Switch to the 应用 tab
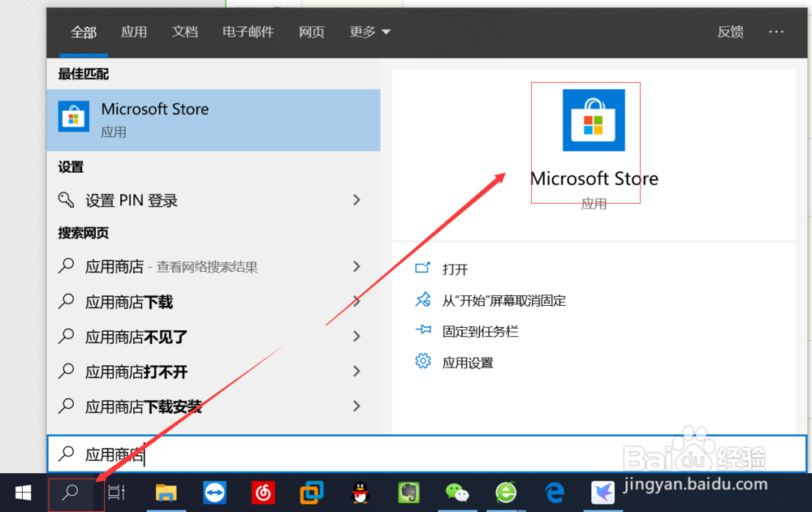This screenshot has height=512, width=812. point(134,32)
